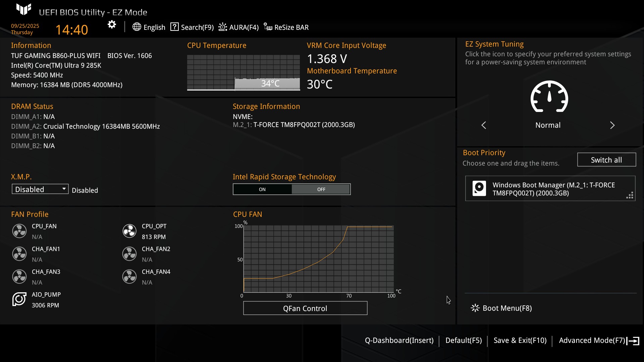The image size is (644, 362).
Task: Click the CHA_FAN1 fan icon
Action: (x=19, y=254)
